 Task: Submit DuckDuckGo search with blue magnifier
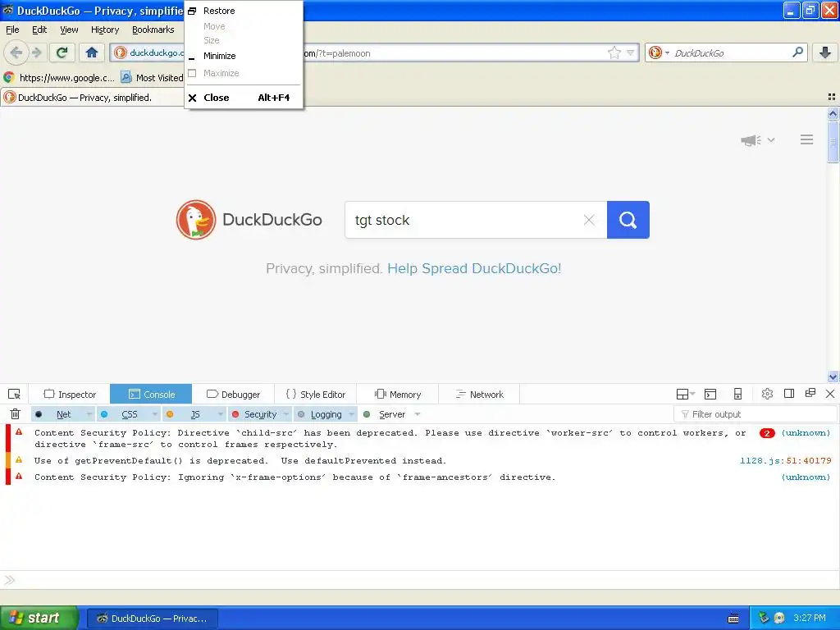point(628,220)
